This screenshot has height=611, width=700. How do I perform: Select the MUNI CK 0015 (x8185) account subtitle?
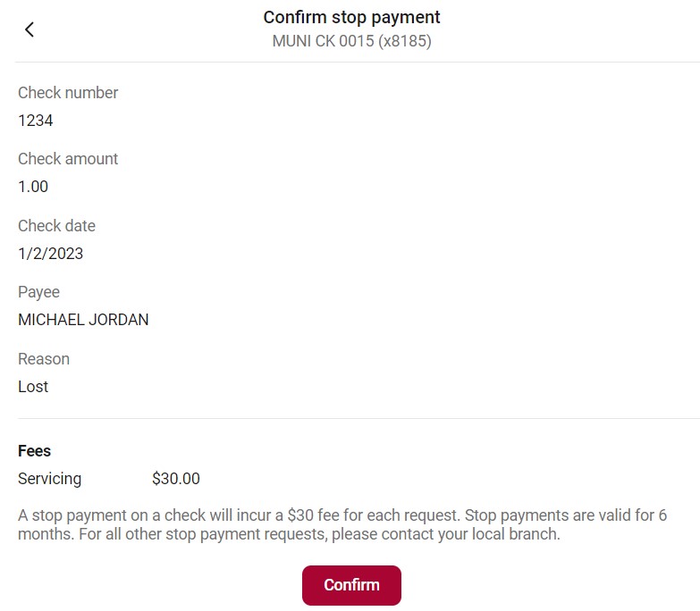[x=351, y=41]
